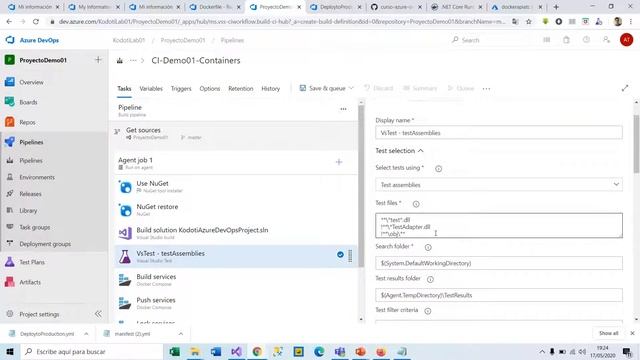This screenshot has width=640, height=360.
Task: Collapse the sidebar with the double chevron
Action: point(98,314)
